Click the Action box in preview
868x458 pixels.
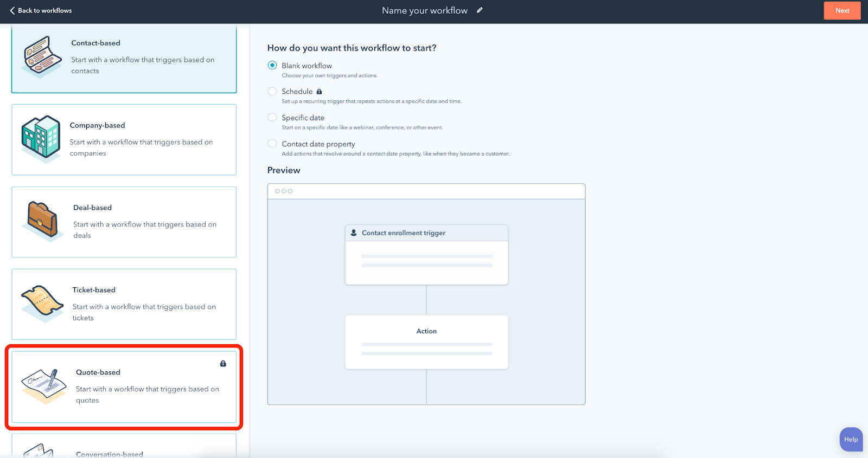pos(426,342)
